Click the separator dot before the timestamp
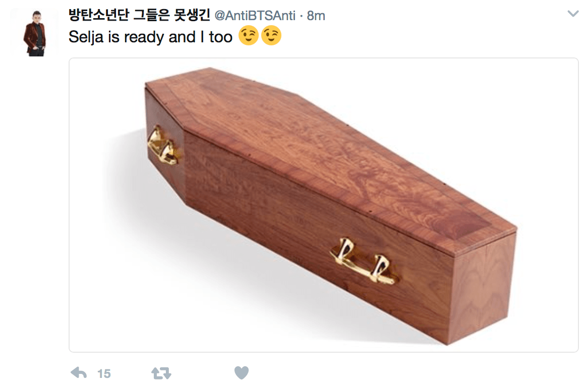The image size is (588, 390). point(302,16)
